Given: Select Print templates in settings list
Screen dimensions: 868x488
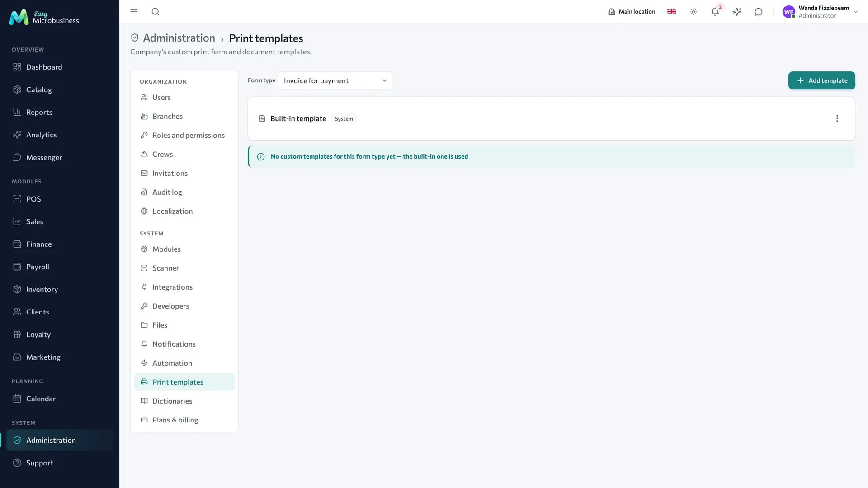Looking at the screenshot, I should click(184, 382).
